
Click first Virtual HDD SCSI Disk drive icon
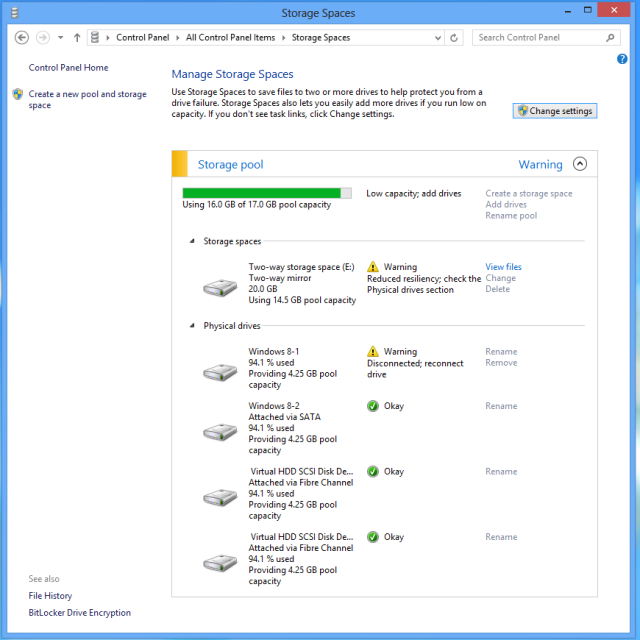[220, 498]
